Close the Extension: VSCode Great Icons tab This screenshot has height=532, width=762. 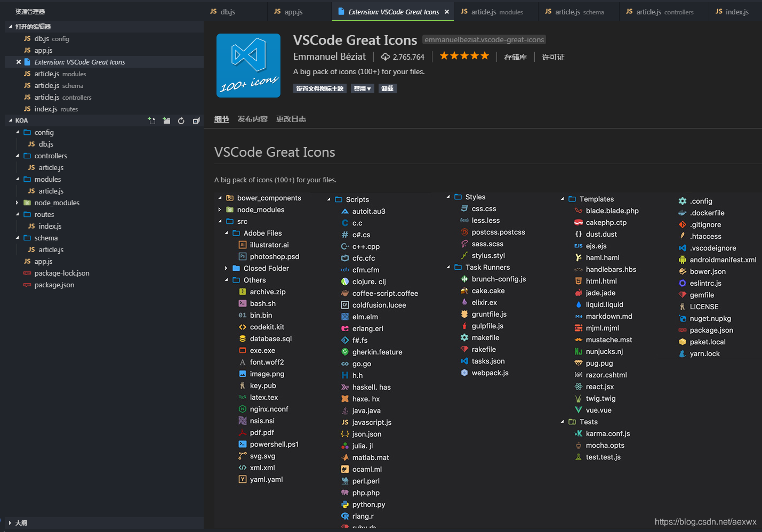point(447,12)
